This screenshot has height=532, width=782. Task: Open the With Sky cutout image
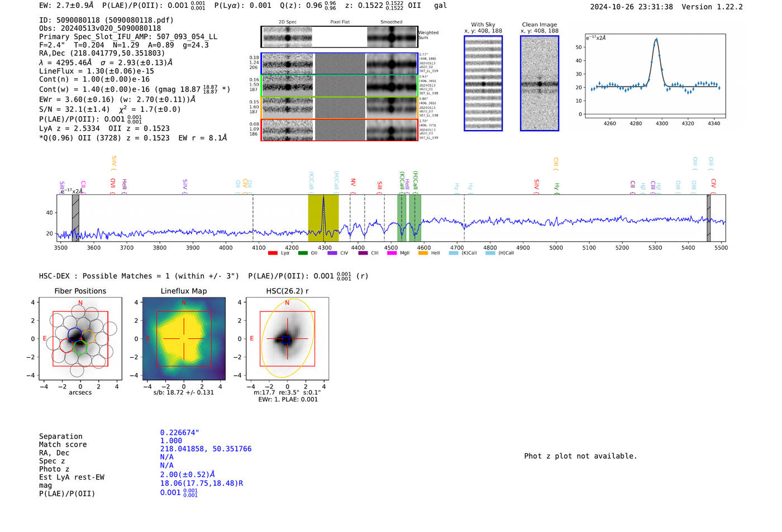[483, 83]
